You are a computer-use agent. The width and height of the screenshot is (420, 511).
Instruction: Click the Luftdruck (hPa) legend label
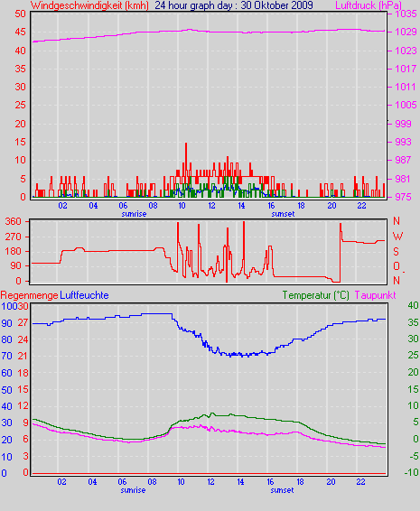coord(369,5)
